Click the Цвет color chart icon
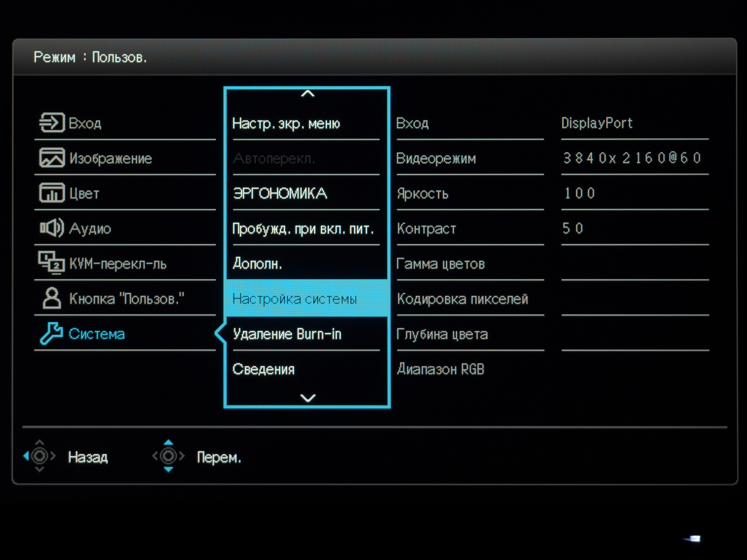747x560 pixels. coord(52,193)
